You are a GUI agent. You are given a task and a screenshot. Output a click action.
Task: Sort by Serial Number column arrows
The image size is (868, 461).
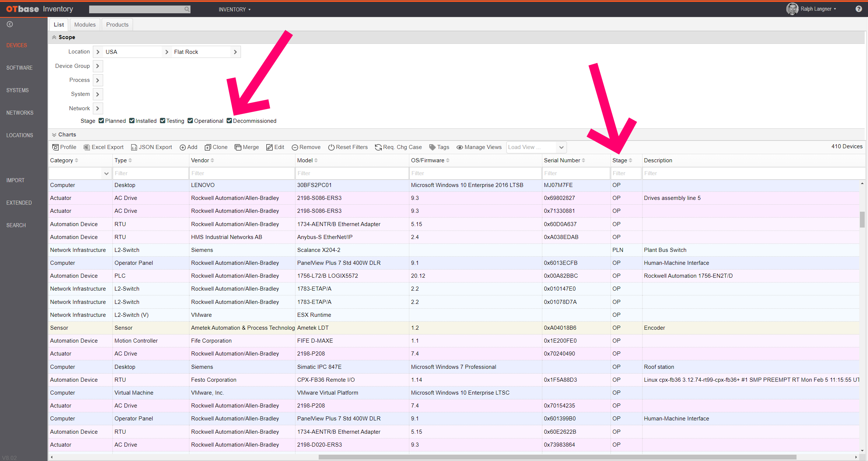tap(583, 160)
